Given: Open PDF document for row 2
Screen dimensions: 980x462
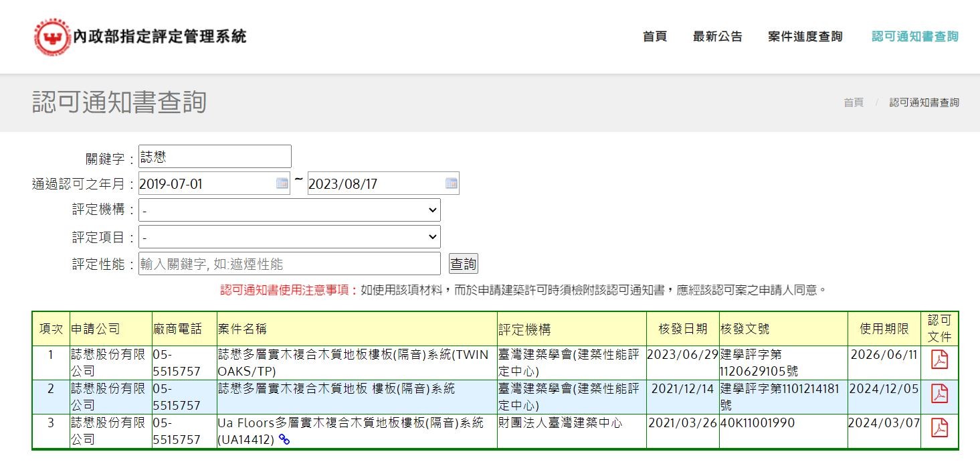Looking at the screenshot, I should click(940, 394).
